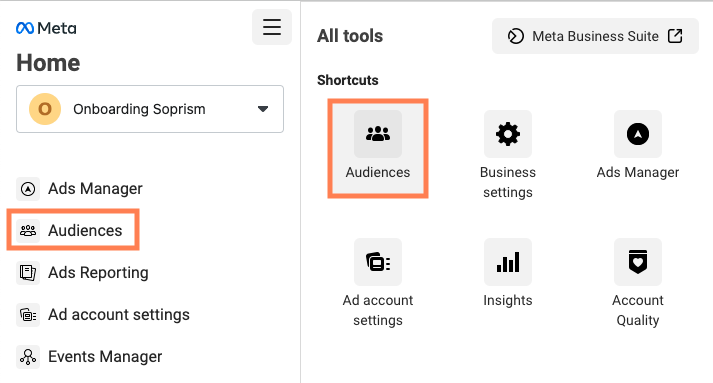The image size is (713, 383).
Task: Select the orange O account avatar
Action: click(45, 109)
